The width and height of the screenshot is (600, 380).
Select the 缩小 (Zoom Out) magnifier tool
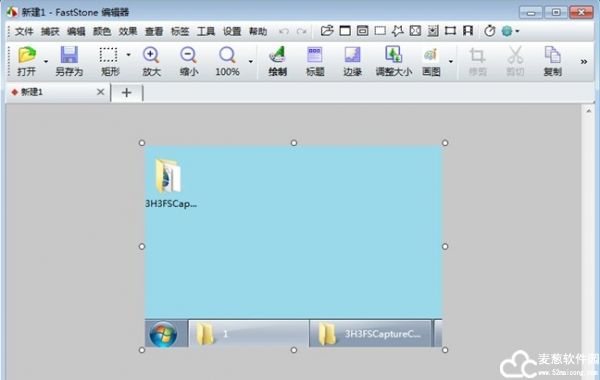pyautogui.click(x=189, y=55)
